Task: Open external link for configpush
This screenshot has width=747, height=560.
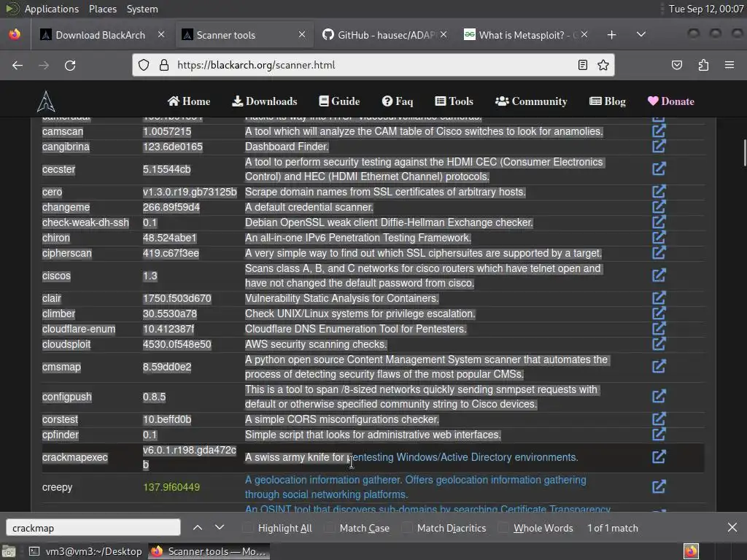Action: 659,396
